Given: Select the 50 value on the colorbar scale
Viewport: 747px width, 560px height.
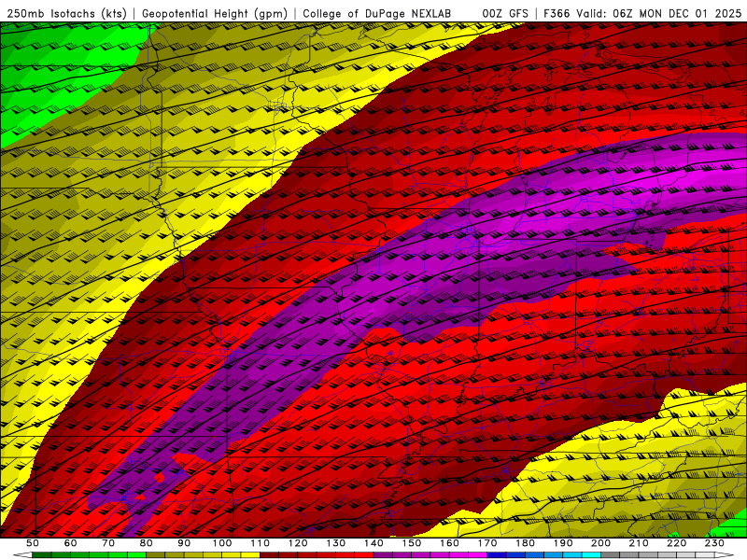Looking at the screenshot, I should point(33,543).
